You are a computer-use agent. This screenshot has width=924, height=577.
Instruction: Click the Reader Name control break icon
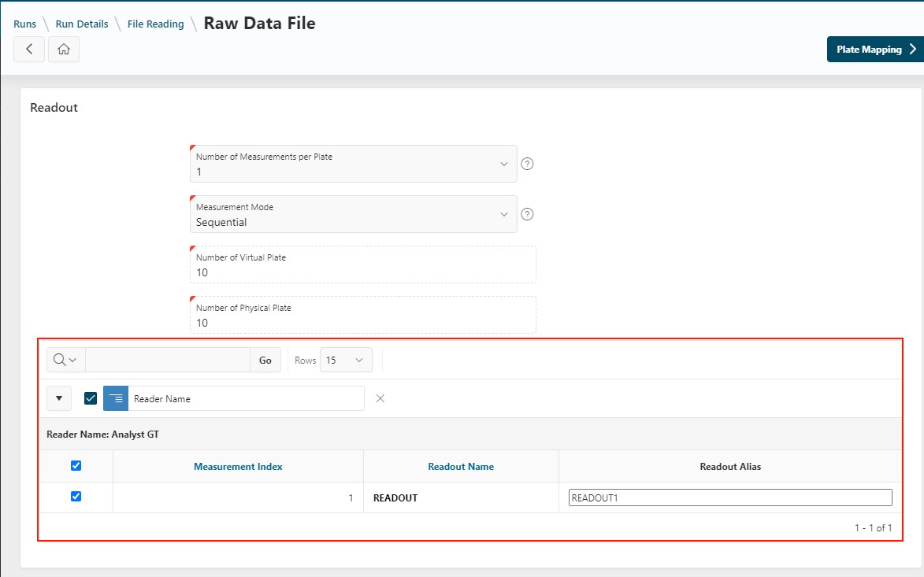pos(116,398)
